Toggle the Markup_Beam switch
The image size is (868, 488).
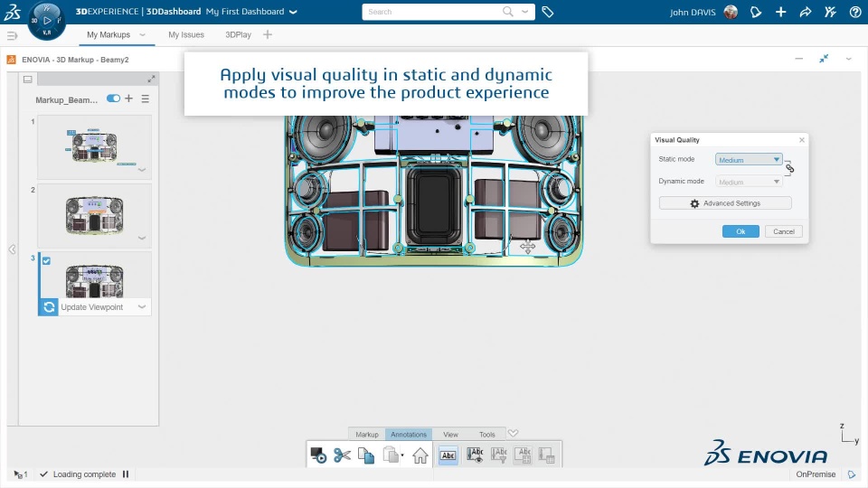tap(114, 98)
